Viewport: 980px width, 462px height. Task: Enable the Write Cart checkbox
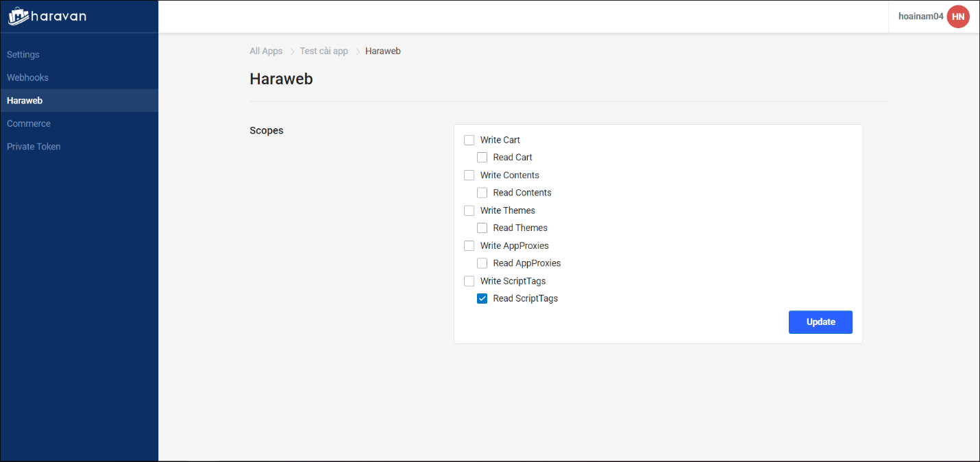point(469,140)
